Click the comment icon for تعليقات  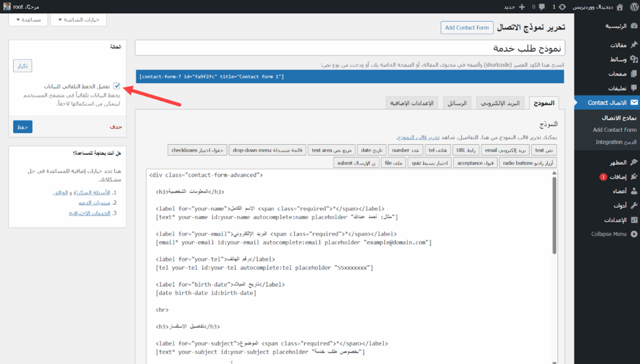tap(634, 88)
